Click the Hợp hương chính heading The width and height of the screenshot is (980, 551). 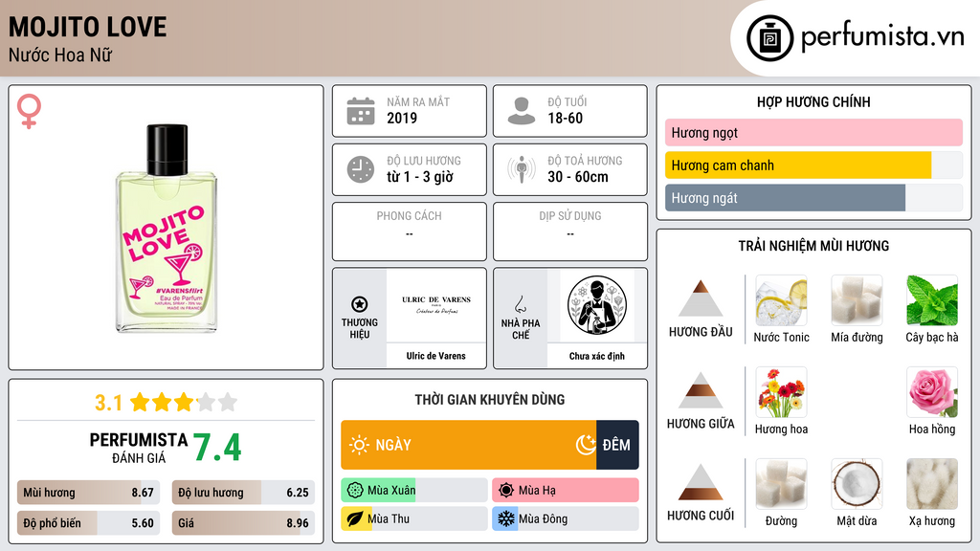coord(813,101)
